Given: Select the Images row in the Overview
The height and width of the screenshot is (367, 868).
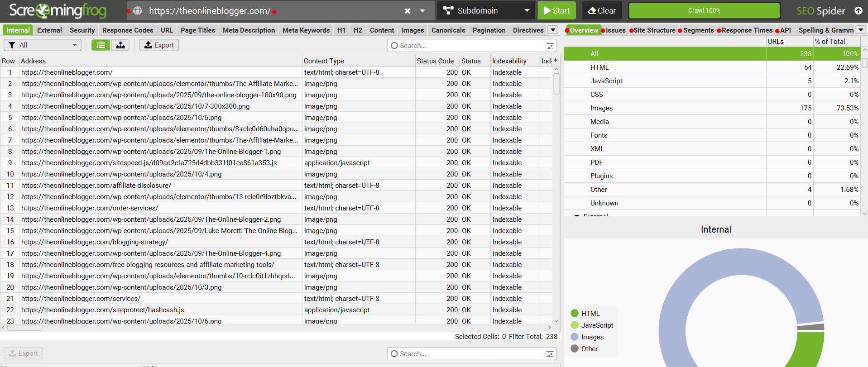Looking at the screenshot, I should (712, 108).
